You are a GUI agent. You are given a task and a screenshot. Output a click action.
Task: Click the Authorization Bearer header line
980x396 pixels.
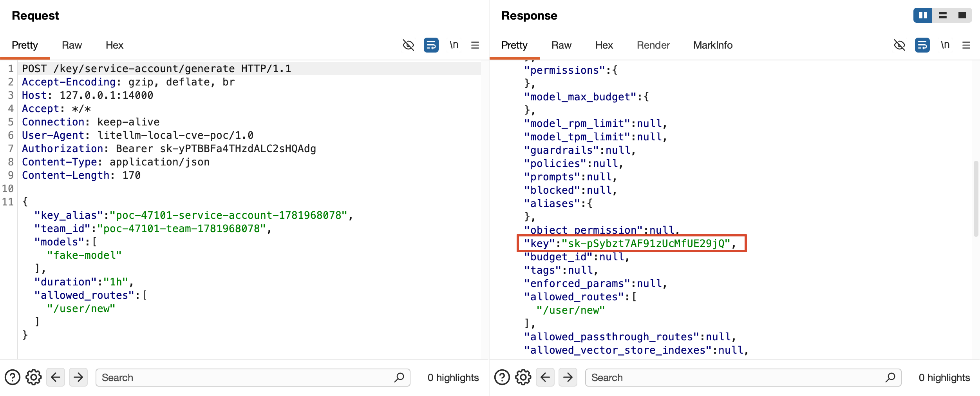[169, 149]
